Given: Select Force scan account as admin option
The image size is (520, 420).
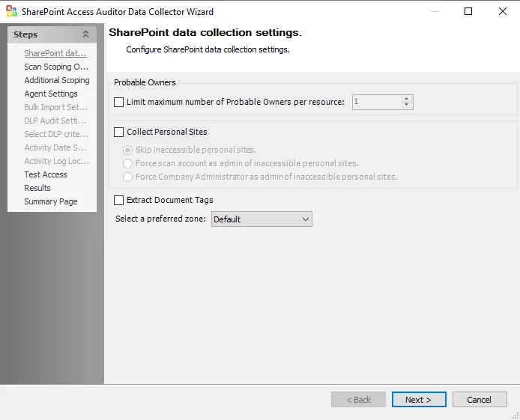Looking at the screenshot, I should point(127,164).
